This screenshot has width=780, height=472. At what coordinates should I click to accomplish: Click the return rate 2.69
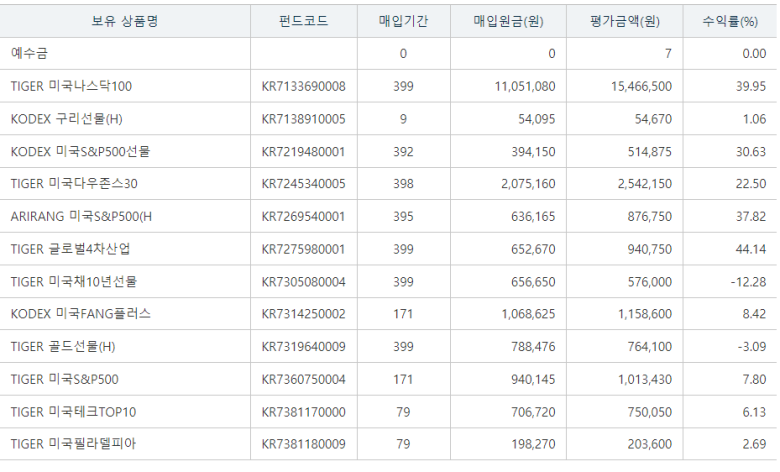[x=755, y=444]
